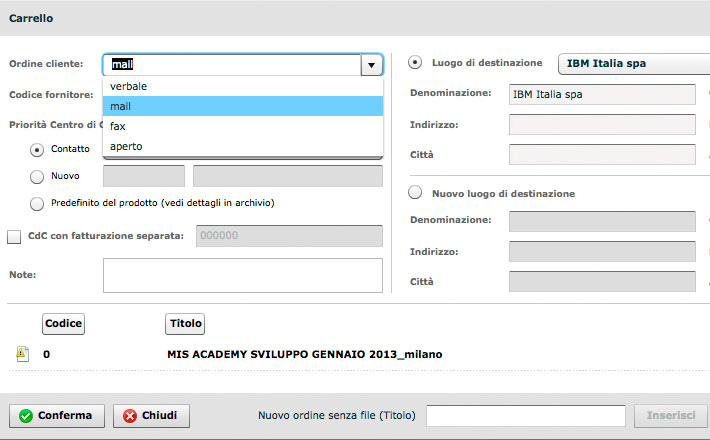Enable CdC con fatturazione separata checkbox
This screenshot has height=440, width=710.
14,236
